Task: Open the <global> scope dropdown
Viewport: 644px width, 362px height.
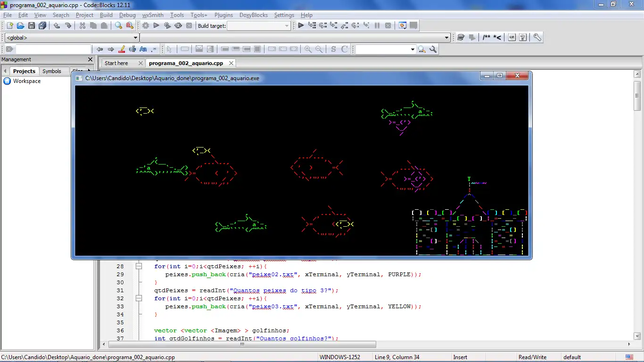Action: click(x=72, y=38)
